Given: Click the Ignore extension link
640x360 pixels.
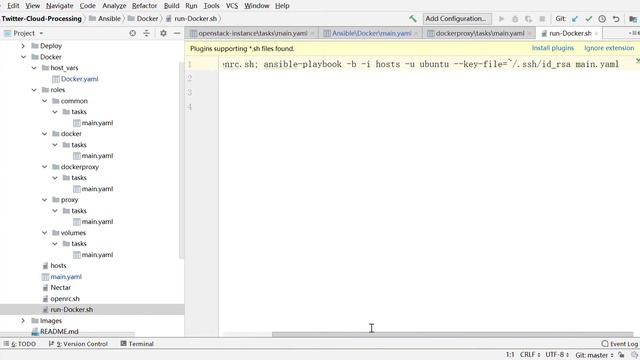Looking at the screenshot, I should [x=609, y=48].
